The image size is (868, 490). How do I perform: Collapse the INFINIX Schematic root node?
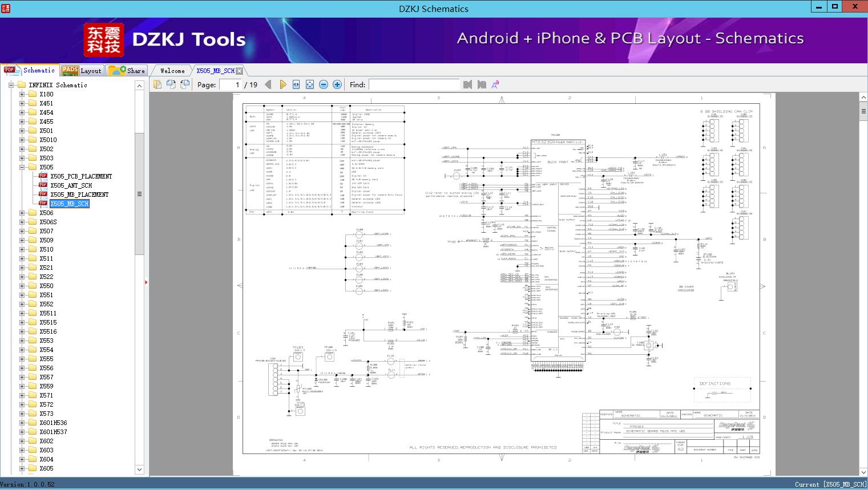click(11, 85)
